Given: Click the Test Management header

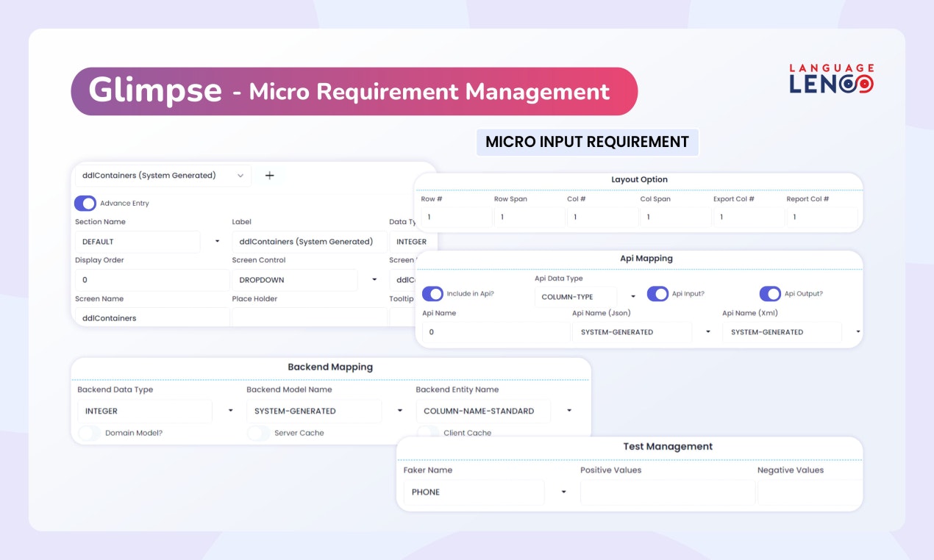Looking at the screenshot, I should (668, 446).
